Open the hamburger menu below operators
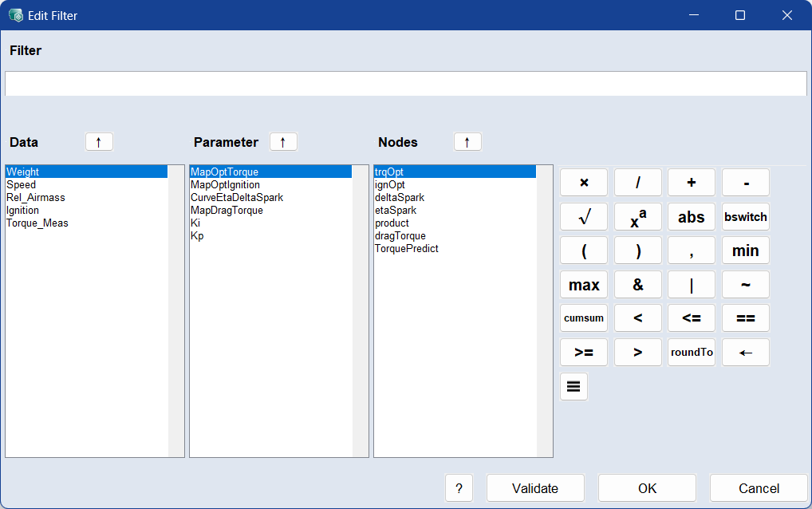 (x=574, y=386)
